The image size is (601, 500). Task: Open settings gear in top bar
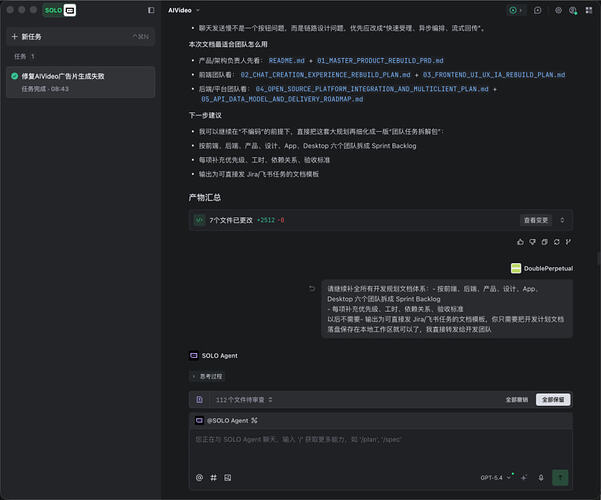pyautogui.click(x=558, y=10)
